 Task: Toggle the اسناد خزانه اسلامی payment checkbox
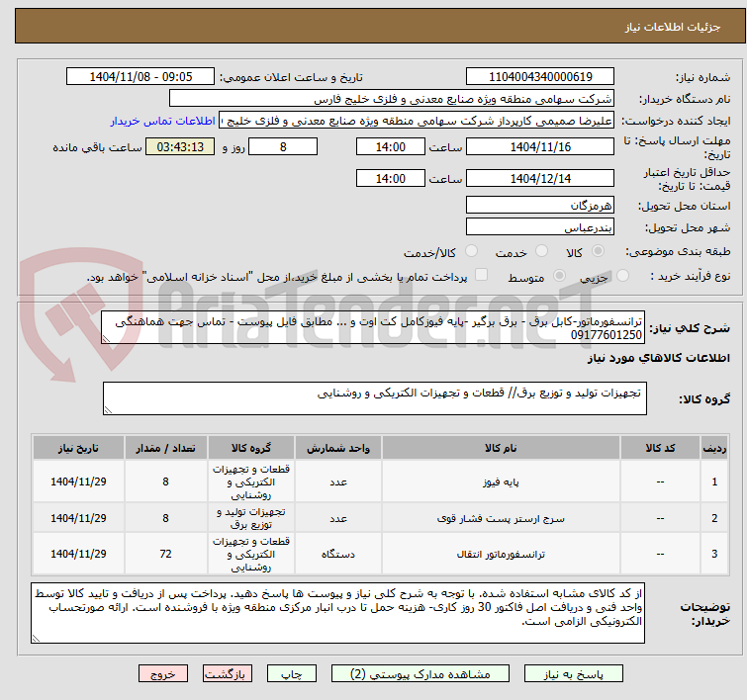[481, 274]
